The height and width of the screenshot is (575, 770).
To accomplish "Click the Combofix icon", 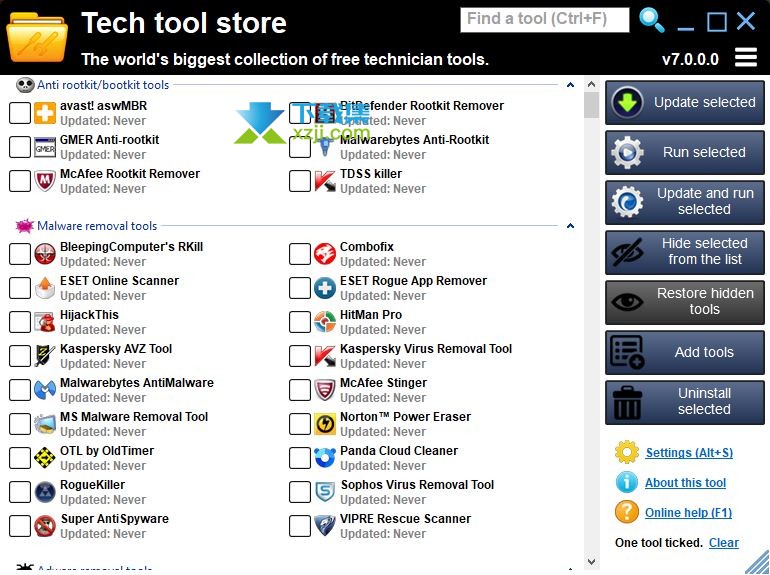I will click(325, 254).
